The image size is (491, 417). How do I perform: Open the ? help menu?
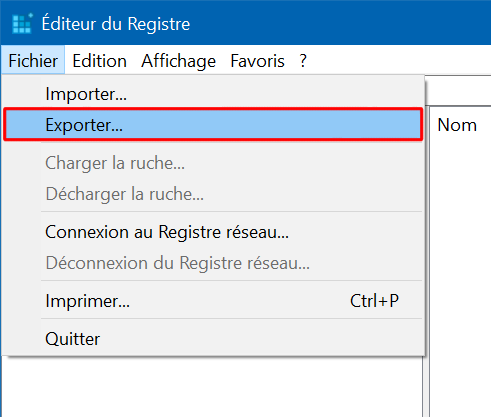tap(303, 61)
